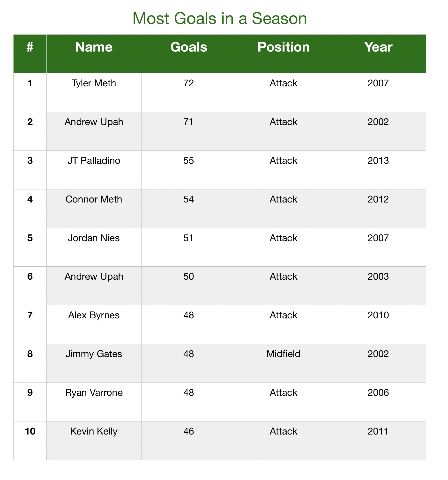Select the cell showing 72 goals
The width and height of the screenshot is (448, 480).
(x=189, y=92)
